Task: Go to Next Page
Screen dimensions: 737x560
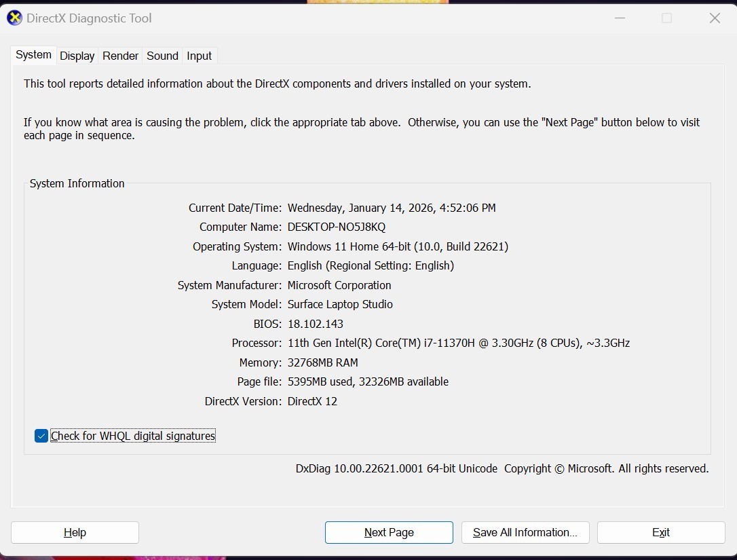Action: pyautogui.click(x=389, y=532)
